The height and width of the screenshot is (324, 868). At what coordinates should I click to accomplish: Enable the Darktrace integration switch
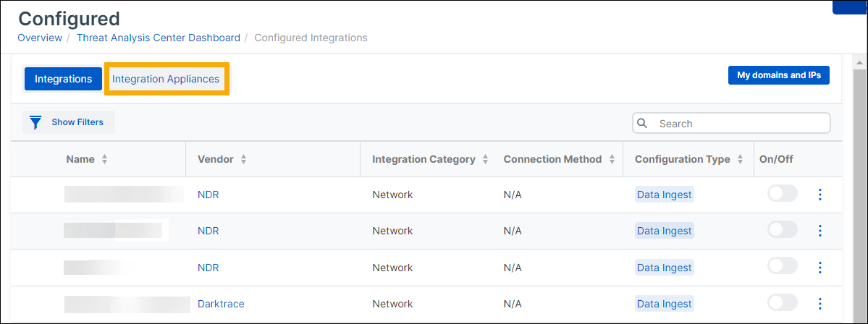click(x=782, y=303)
